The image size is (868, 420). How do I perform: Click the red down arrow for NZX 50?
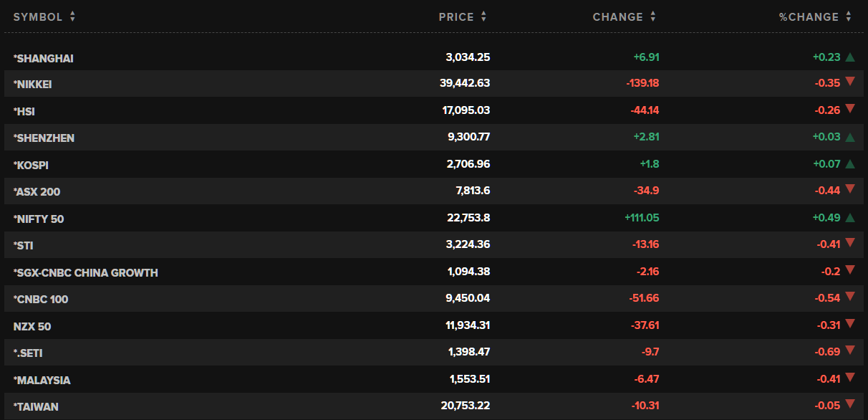pos(850,324)
